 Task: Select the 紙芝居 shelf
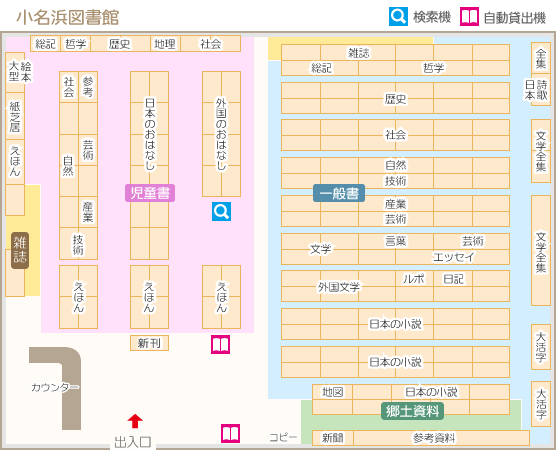[x=15, y=116]
